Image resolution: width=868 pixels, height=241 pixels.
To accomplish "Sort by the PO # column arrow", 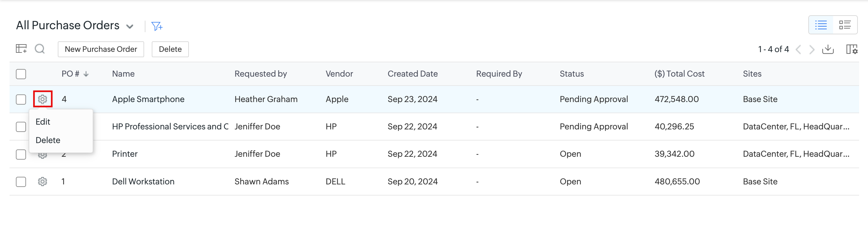I will click(x=86, y=74).
